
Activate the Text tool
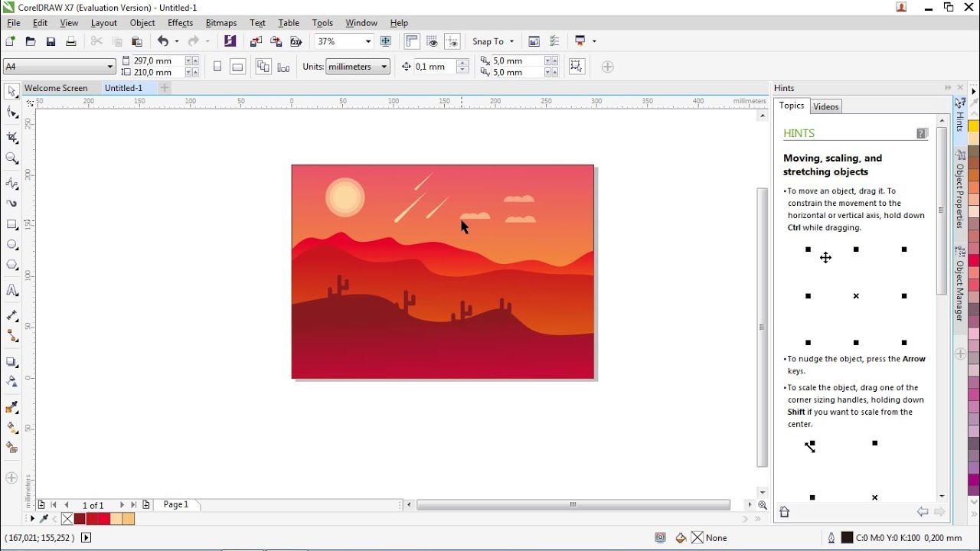(x=12, y=290)
